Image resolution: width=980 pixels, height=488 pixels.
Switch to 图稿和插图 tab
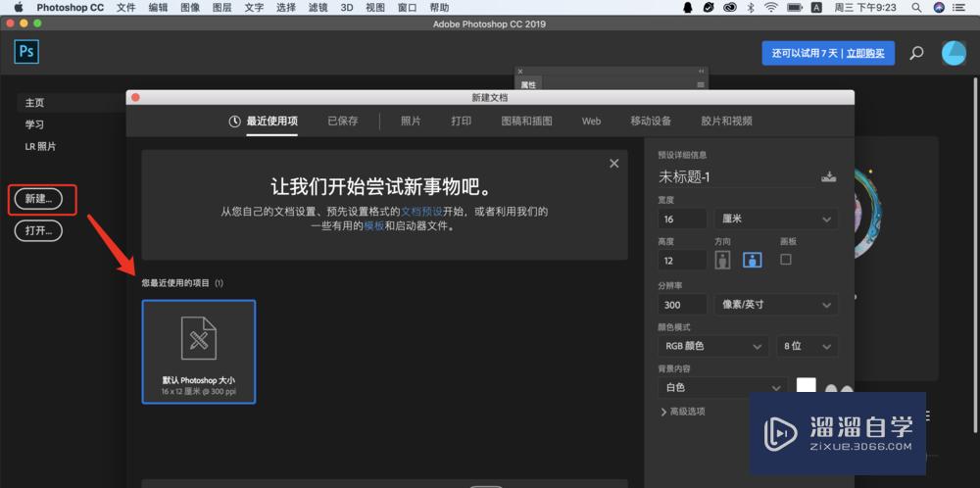[x=527, y=122]
